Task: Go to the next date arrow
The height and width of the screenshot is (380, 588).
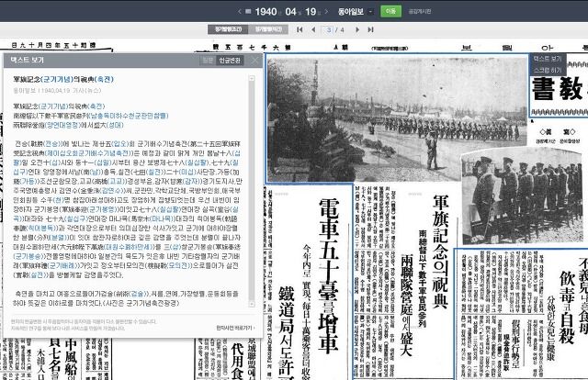Action: click(x=327, y=12)
